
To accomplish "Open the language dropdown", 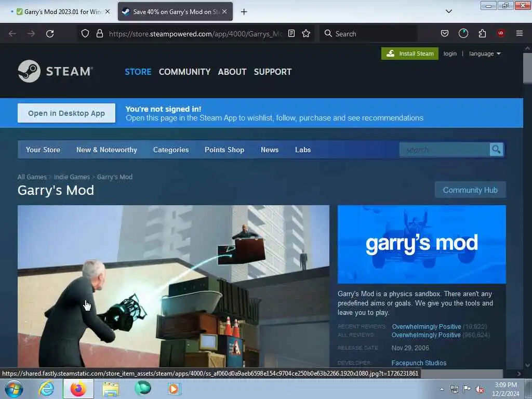I will (x=485, y=54).
